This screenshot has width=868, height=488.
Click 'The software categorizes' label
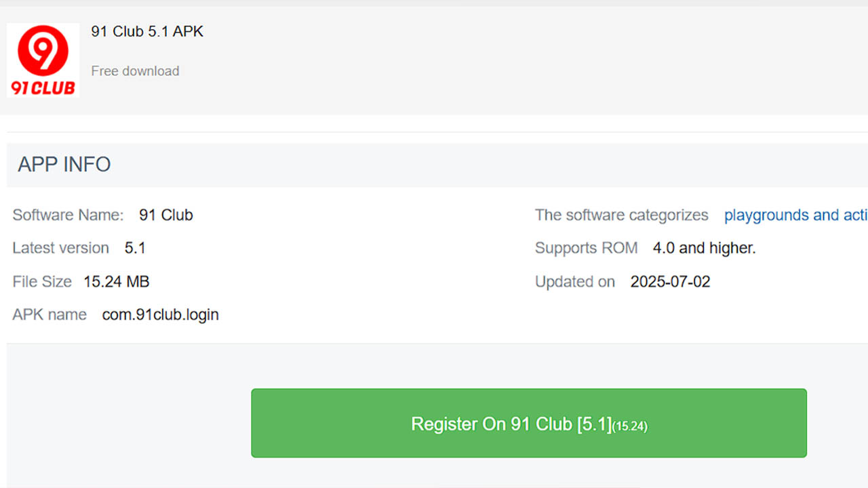click(x=620, y=215)
